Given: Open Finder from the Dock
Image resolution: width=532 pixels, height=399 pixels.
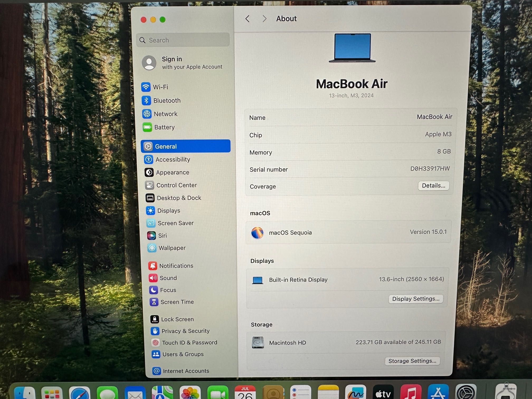Looking at the screenshot, I should 25,393.
